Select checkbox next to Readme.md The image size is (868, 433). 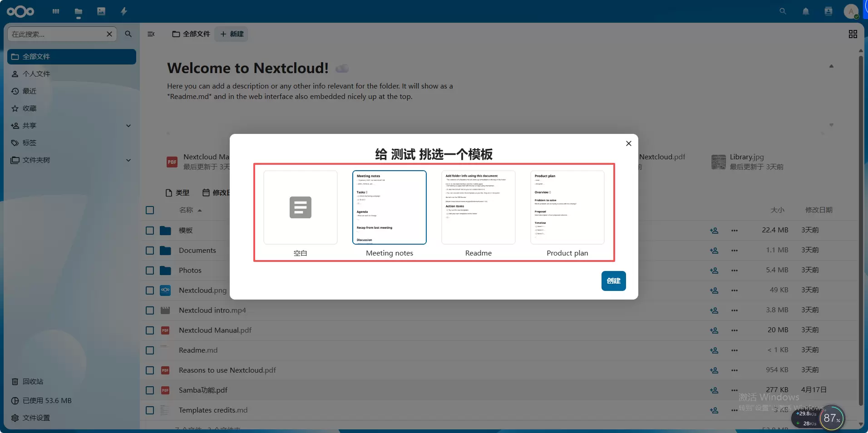150,350
